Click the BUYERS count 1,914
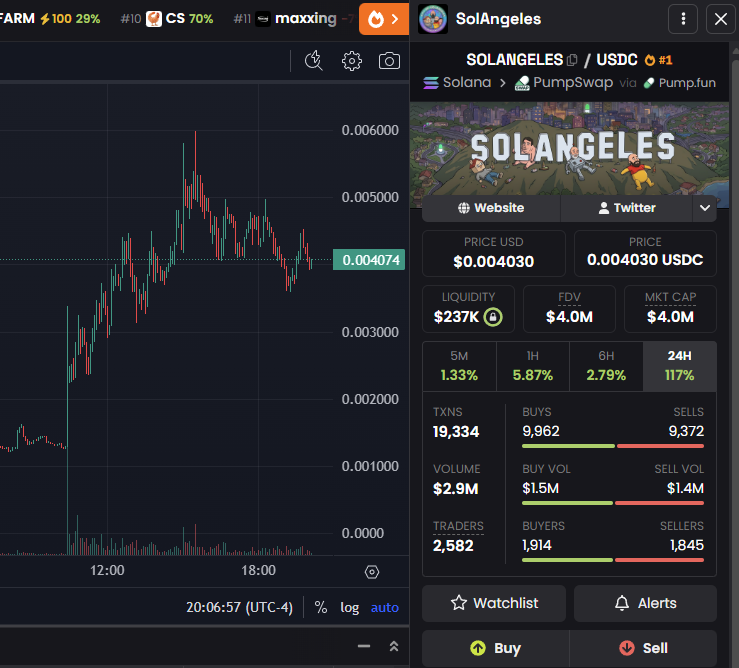Image resolution: width=739 pixels, height=668 pixels. [x=536, y=545]
